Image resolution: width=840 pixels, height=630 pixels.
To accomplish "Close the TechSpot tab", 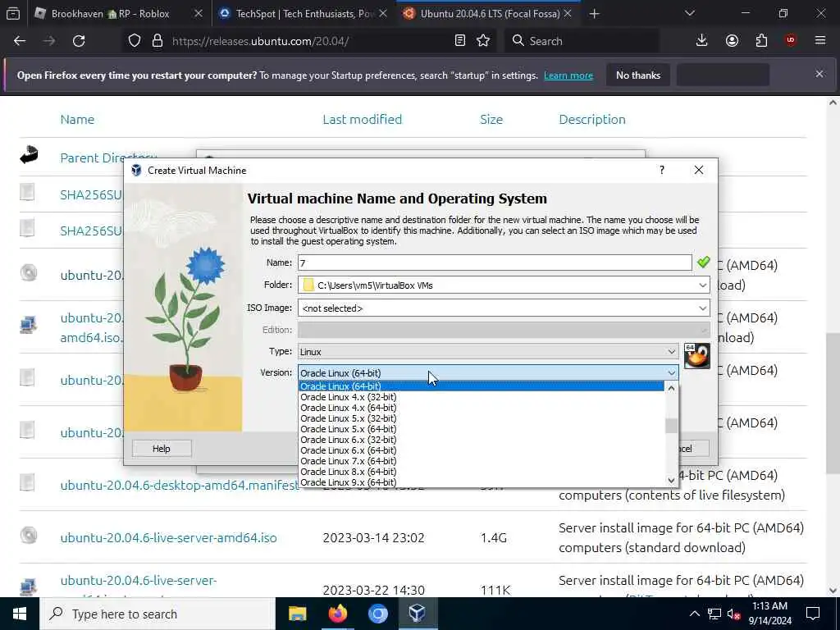I will pos(382,14).
